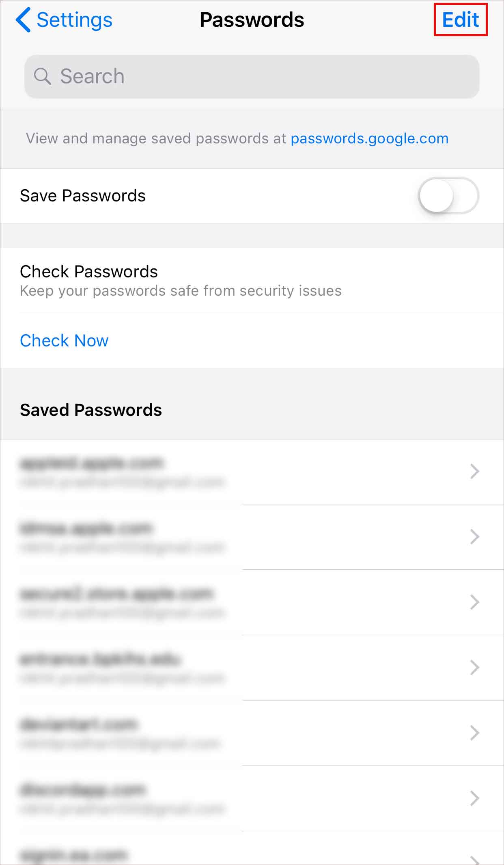
Task: Open the fifth saved password's chevron
Action: pos(474,733)
